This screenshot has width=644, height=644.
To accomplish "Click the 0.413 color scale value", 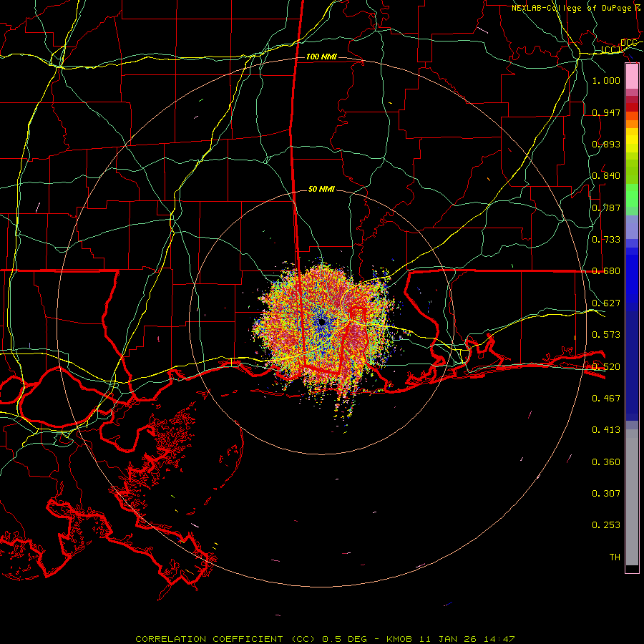I will pyautogui.click(x=606, y=430).
